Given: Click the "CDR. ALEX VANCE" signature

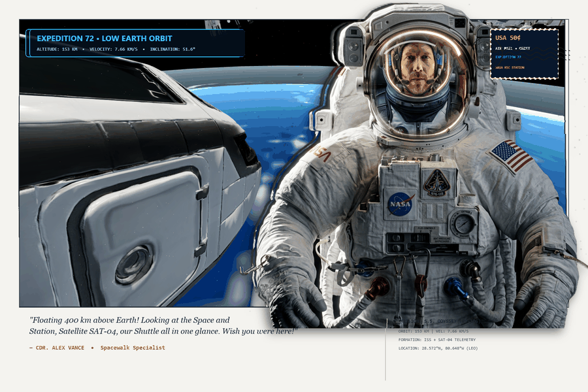Looking at the screenshot, I should coord(60,348).
